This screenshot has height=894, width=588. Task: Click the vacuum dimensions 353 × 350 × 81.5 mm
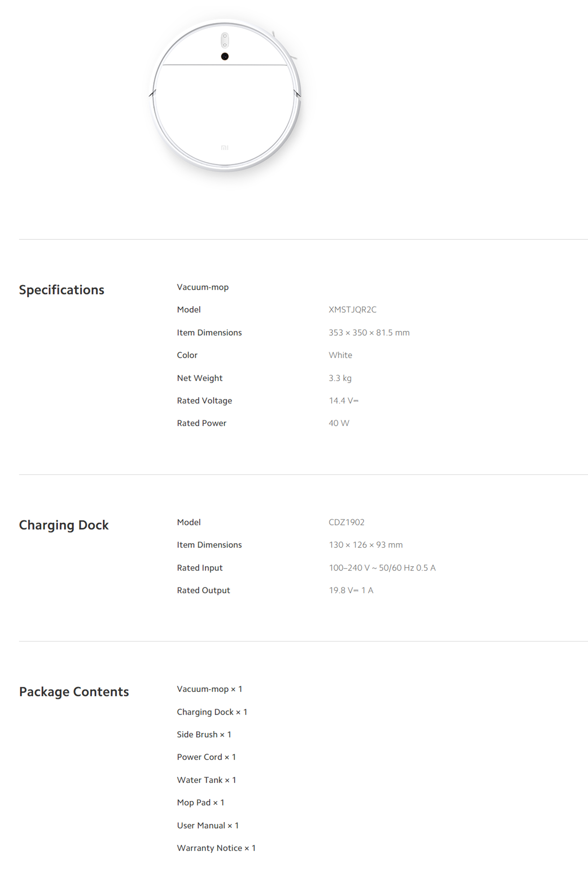[x=369, y=332]
